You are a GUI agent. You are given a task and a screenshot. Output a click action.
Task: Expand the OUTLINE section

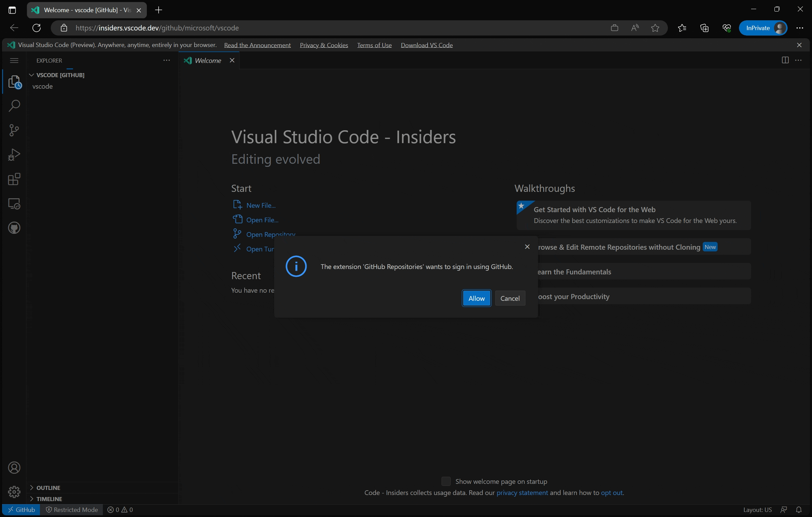32,488
